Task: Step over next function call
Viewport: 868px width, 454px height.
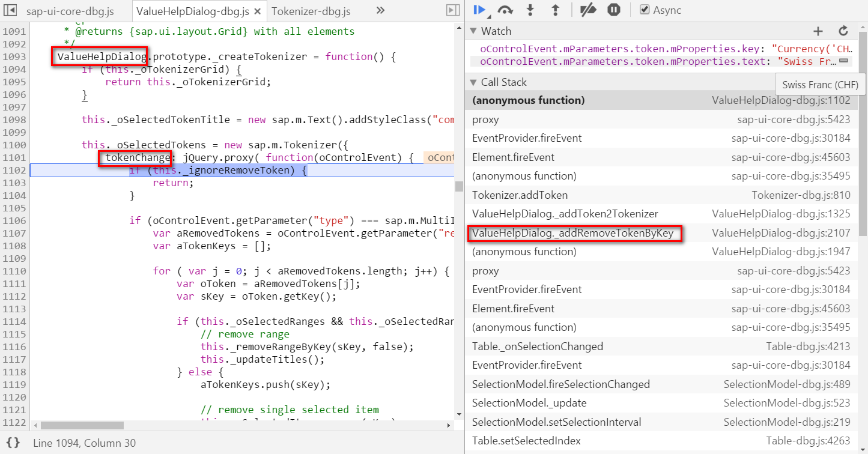Action: (x=506, y=10)
